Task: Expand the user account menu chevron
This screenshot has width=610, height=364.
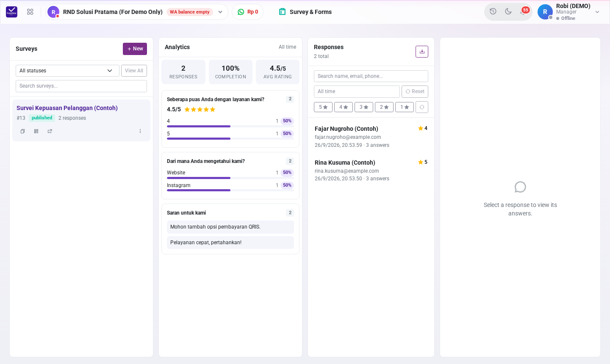Action: point(597,12)
